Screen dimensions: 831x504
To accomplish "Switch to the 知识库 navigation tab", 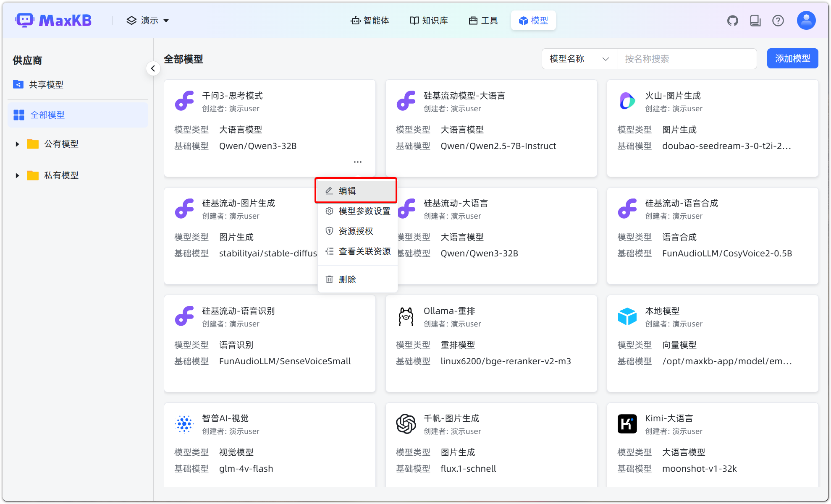I will [428, 20].
